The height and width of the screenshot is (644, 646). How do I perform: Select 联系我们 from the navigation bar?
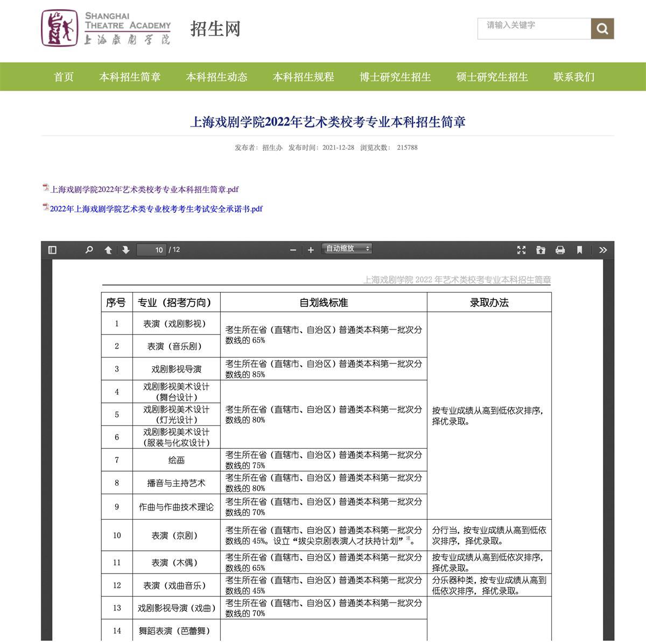[574, 77]
